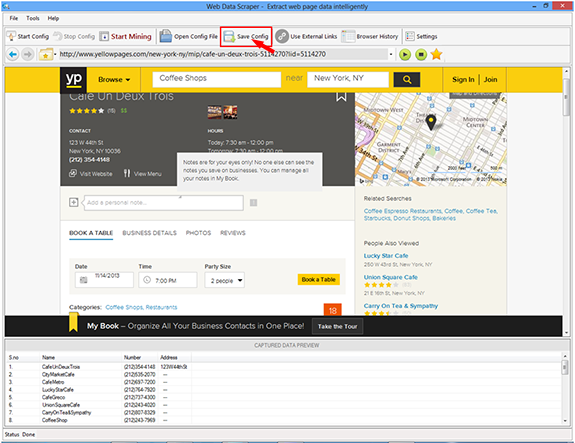575x443 pixels.
Task: Click the Add a personal note field
Action: click(x=164, y=202)
